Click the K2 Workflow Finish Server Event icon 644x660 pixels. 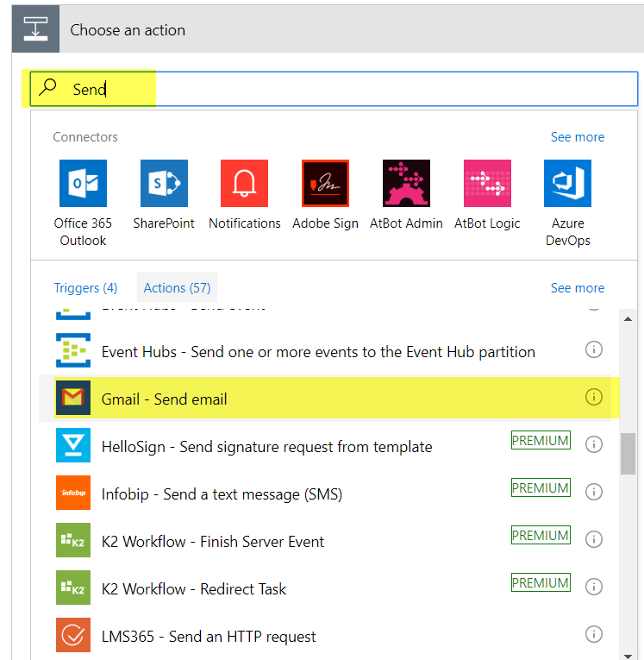tap(73, 540)
